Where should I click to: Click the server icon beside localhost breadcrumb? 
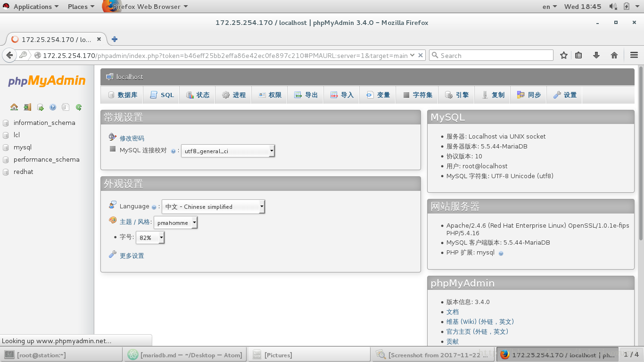tap(109, 77)
